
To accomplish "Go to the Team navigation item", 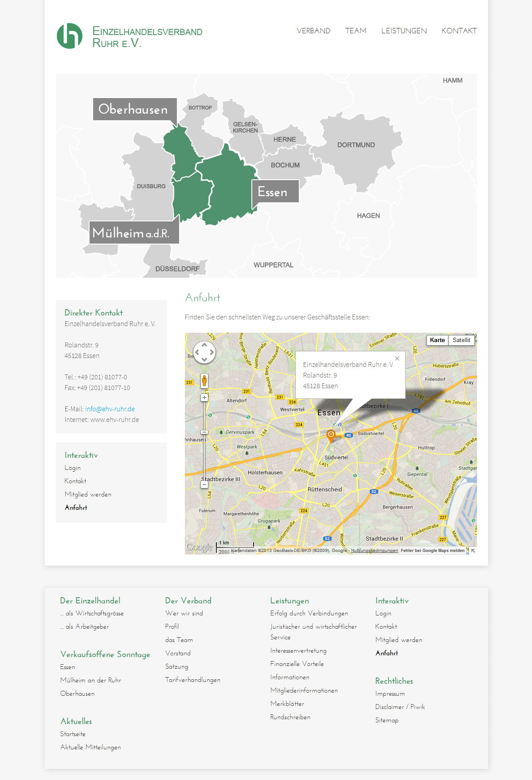I will [x=356, y=31].
